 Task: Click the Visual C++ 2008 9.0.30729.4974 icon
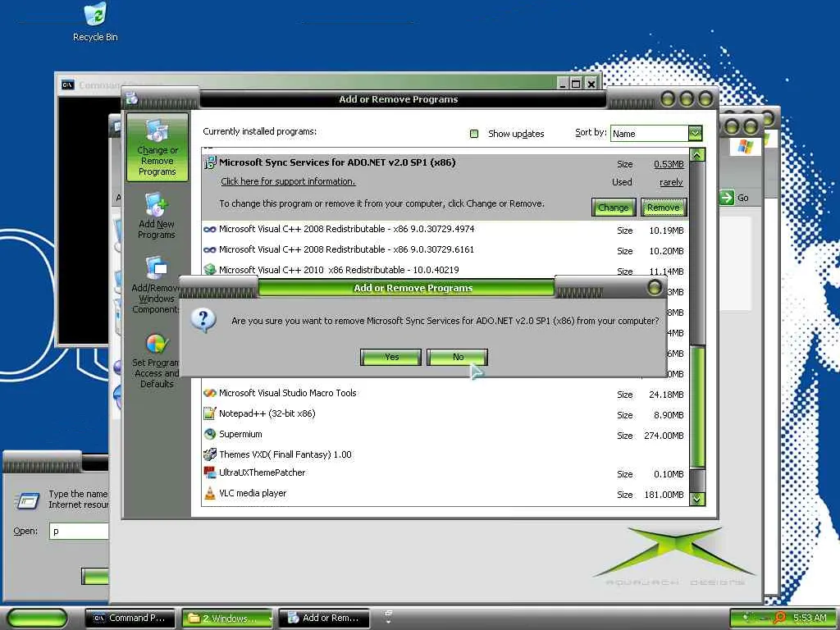coord(210,230)
